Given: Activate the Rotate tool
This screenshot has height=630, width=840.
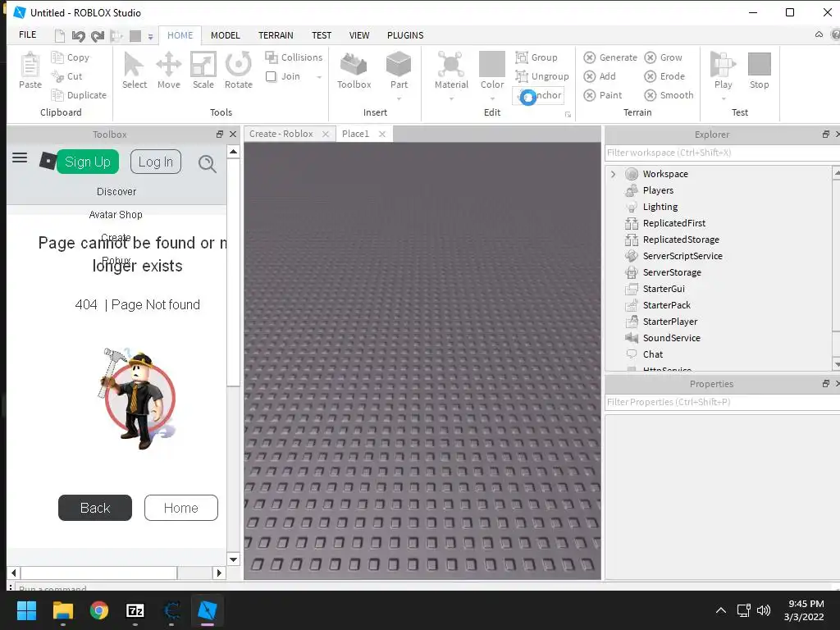Looking at the screenshot, I should 239,70.
